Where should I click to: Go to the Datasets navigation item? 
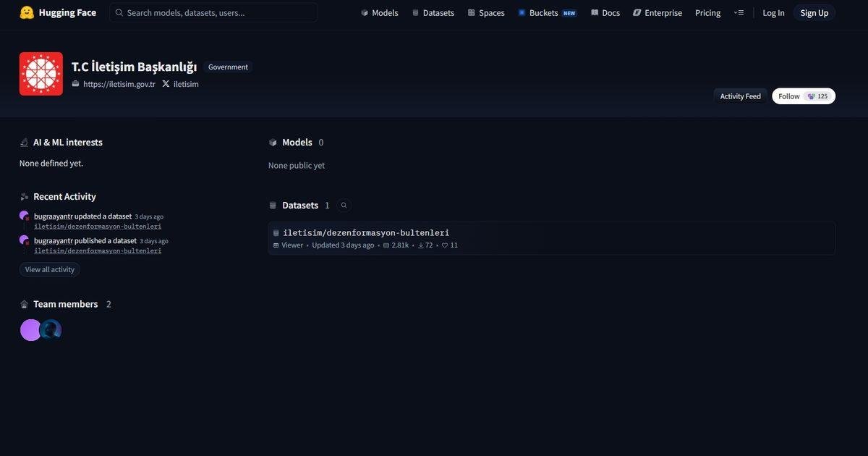point(433,13)
